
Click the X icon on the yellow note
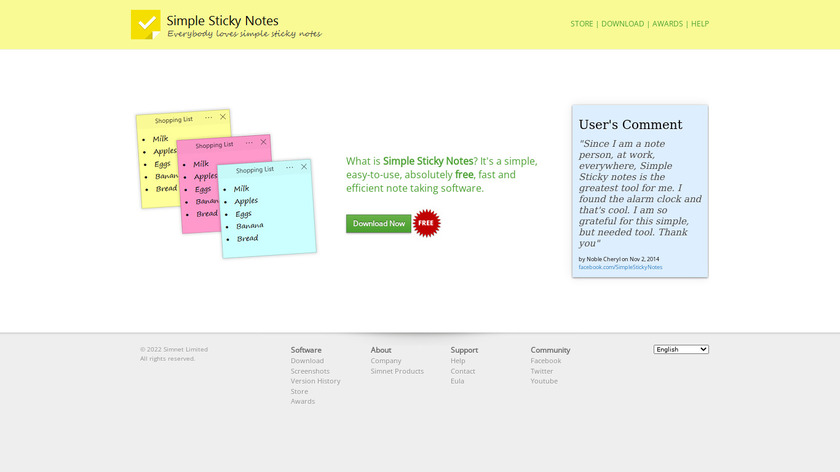[x=223, y=116]
